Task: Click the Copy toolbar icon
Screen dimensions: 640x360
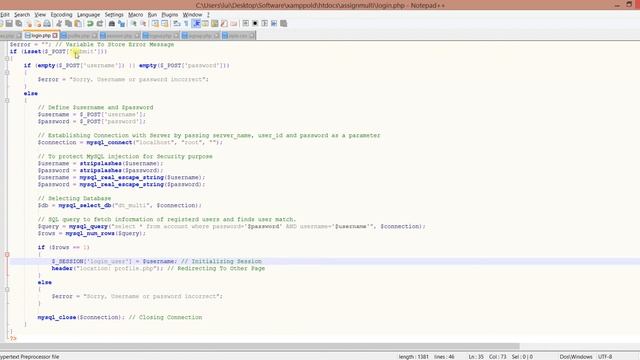Action: (69, 24)
